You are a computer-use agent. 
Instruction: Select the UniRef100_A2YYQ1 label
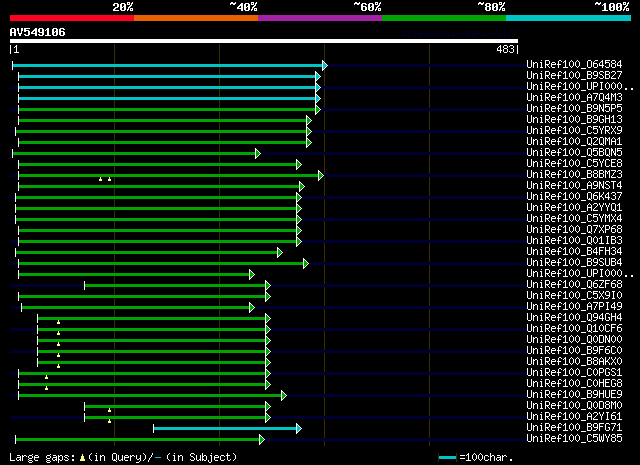(574, 207)
